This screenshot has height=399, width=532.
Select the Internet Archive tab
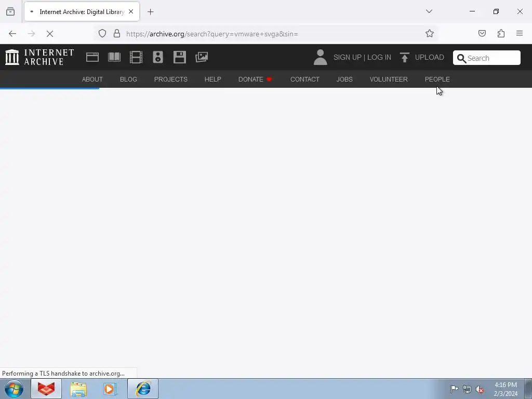82,11
